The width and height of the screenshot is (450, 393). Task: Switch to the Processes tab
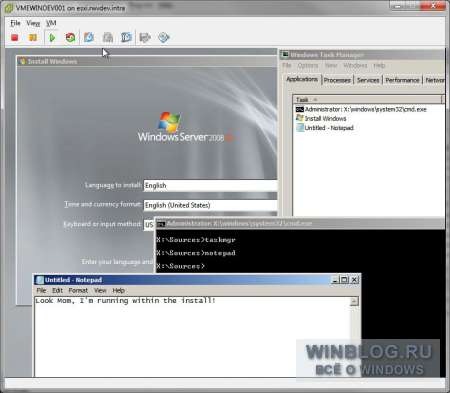(x=337, y=80)
